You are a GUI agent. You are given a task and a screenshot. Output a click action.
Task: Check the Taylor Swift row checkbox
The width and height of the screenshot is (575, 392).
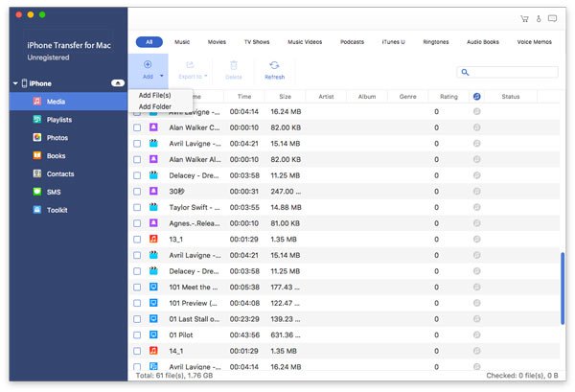click(137, 208)
